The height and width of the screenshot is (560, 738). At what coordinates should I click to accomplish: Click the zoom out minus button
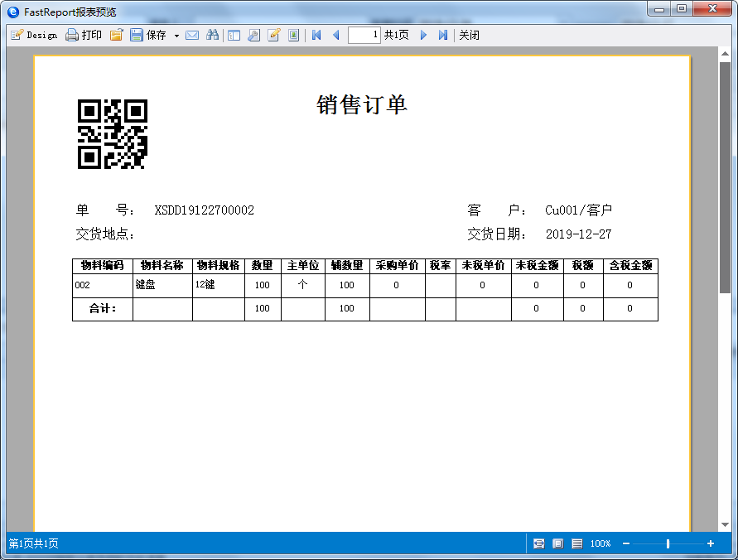(626, 543)
